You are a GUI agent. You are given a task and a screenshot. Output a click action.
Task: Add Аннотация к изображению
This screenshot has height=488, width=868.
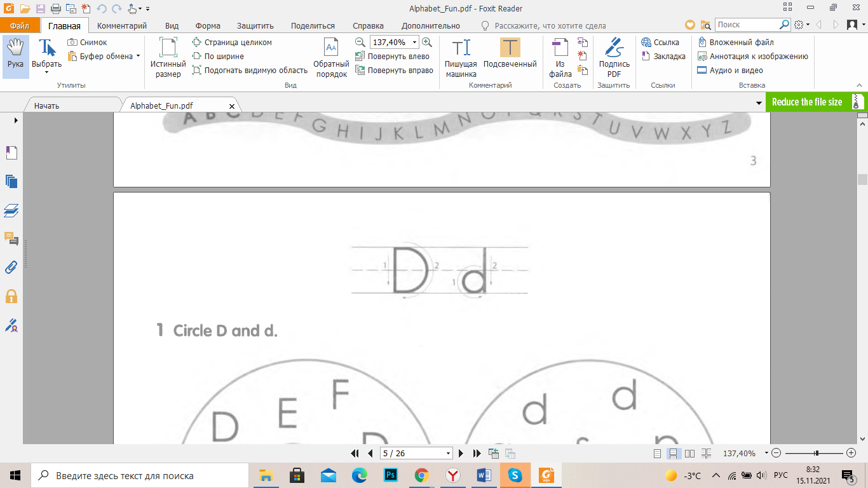pyautogui.click(x=752, y=56)
